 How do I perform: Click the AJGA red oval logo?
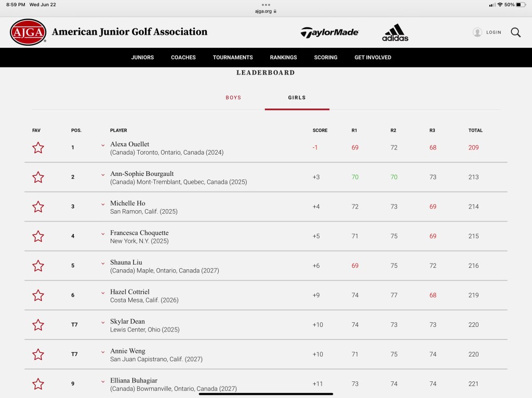[28, 32]
